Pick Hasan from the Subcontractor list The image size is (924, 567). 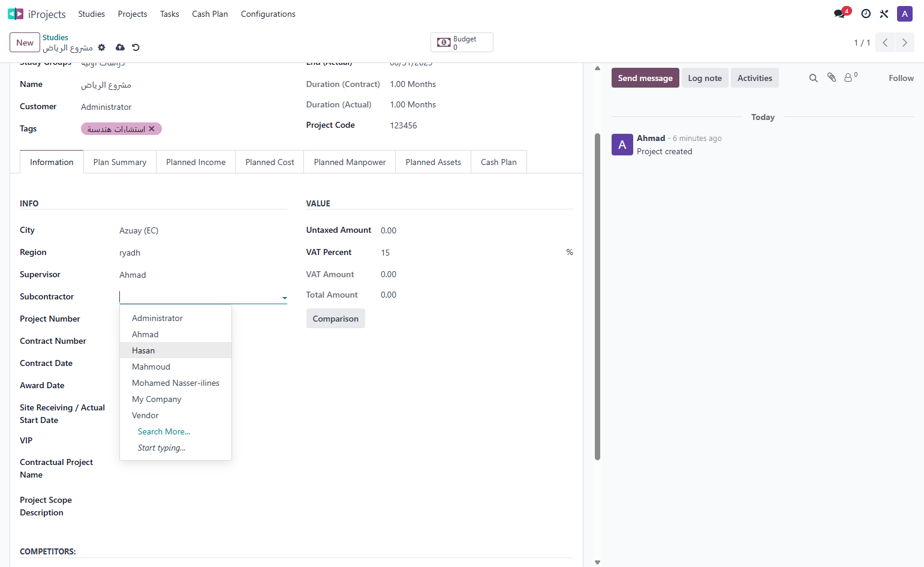176,350
